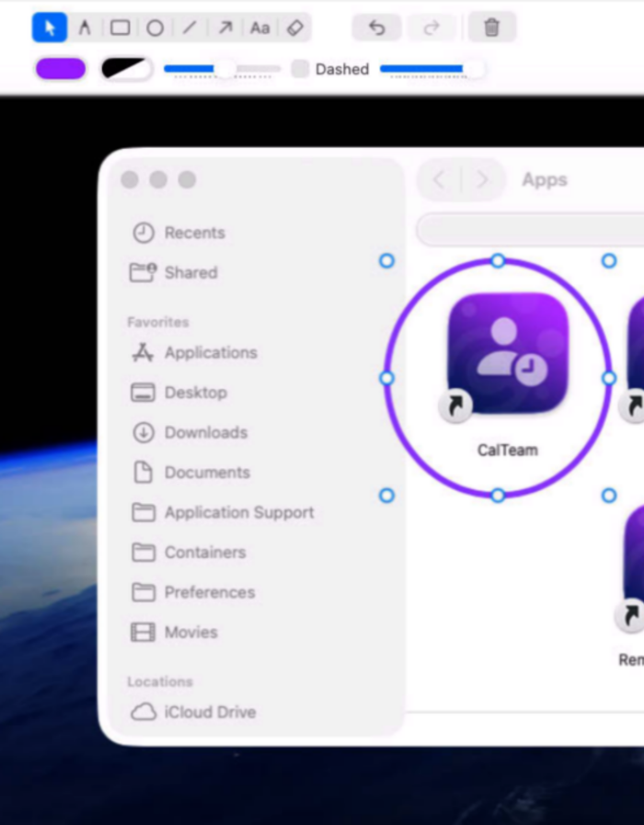Click the CalTeam app icon in the screenshot
The width and height of the screenshot is (644, 825).
click(508, 353)
